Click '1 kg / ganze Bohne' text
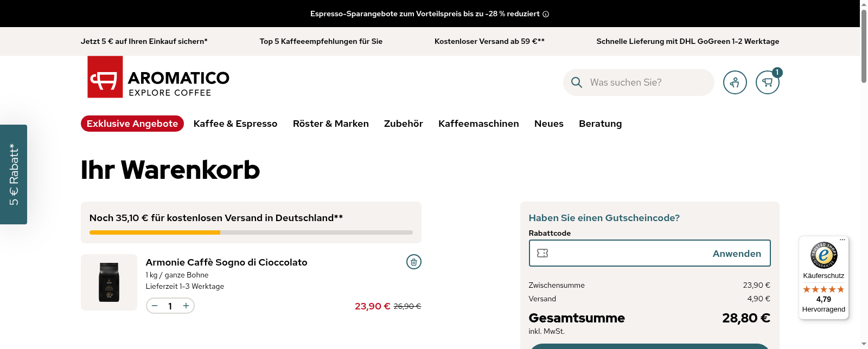The width and height of the screenshot is (868, 349). pyautogui.click(x=177, y=275)
